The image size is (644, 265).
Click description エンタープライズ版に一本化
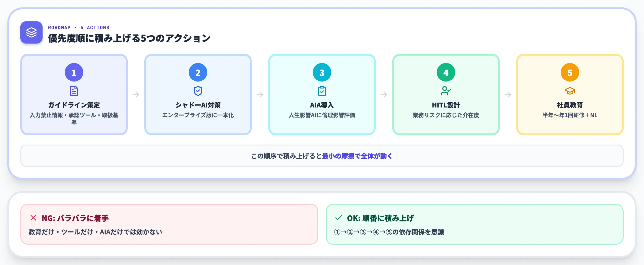(198, 115)
